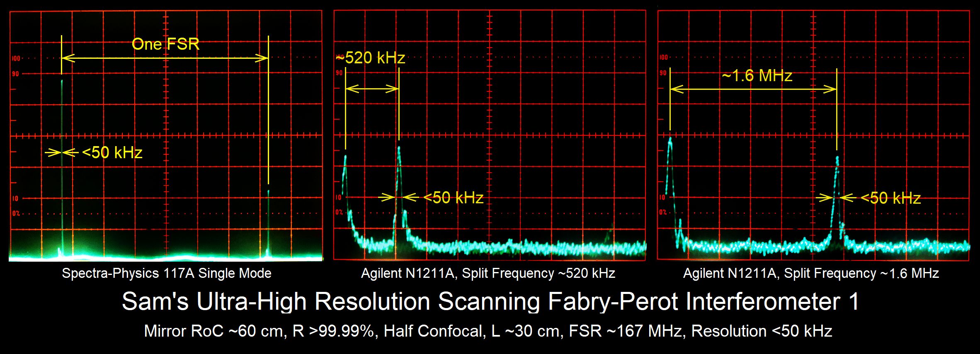Click the "Agilent N1211A, Split Frequency ~520 kHz" caption

click(x=488, y=273)
